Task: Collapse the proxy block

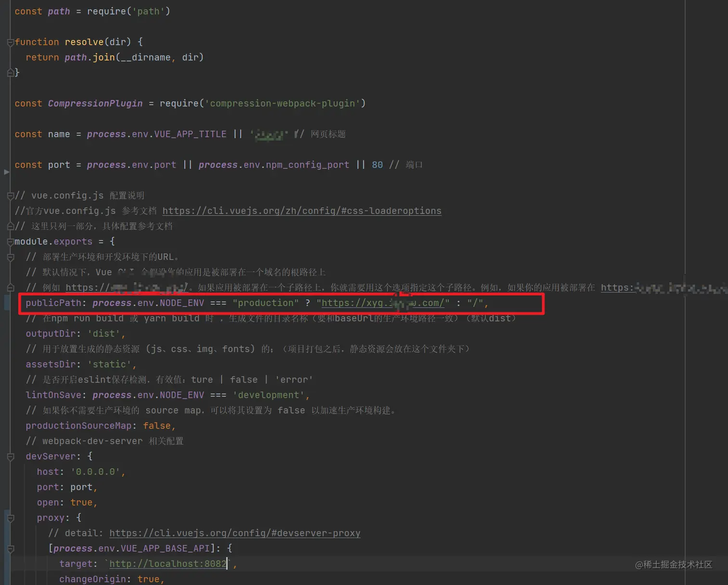Action: [10, 518]
